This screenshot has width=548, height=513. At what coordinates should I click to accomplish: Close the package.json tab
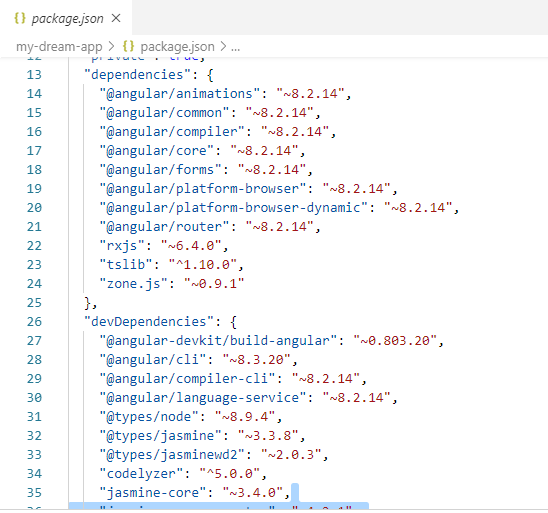click(116, 18)
